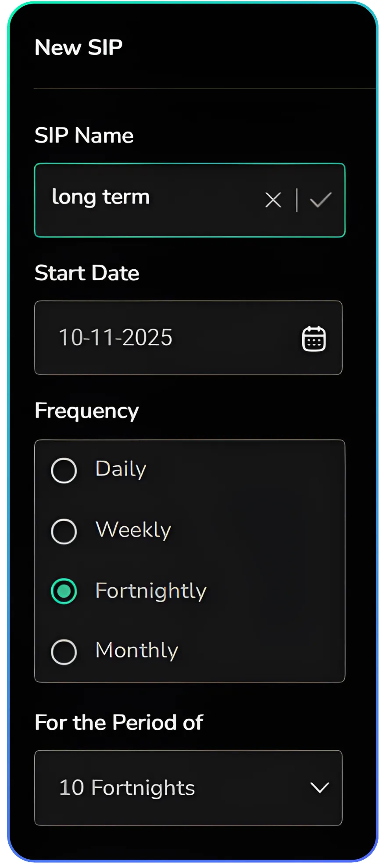Click the "New SIP" heading
Screen dimensions: 386x868
click(79, 47)
